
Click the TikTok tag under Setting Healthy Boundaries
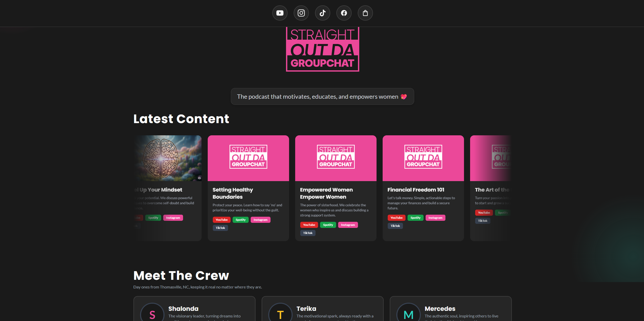(x=220, y=228)
